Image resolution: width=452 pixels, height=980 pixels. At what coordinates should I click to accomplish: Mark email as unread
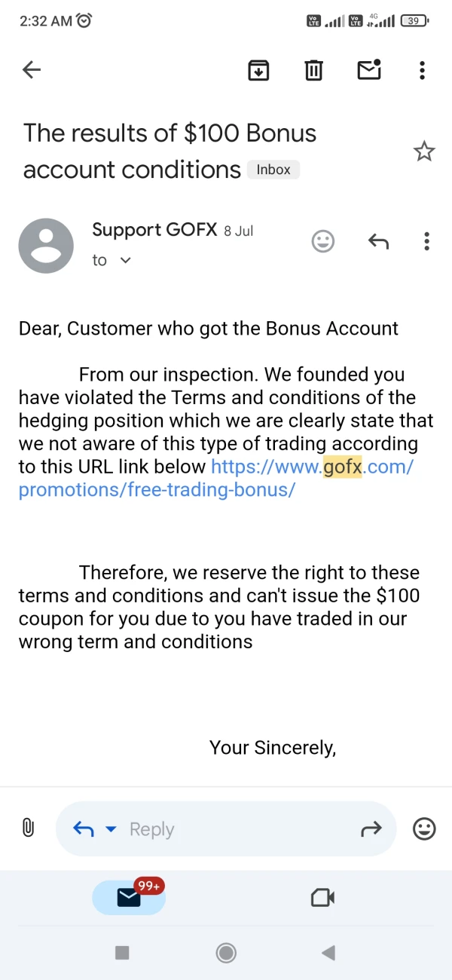[368, 69]
